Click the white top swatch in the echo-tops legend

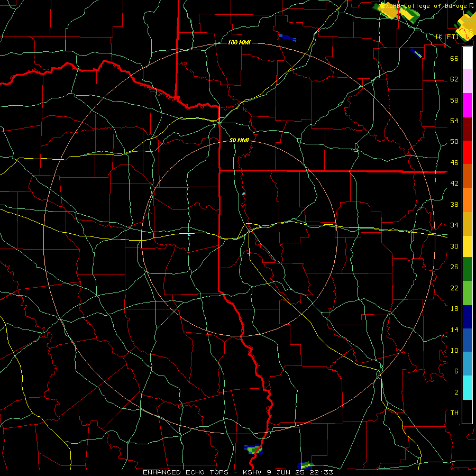[x=467, y=58]
